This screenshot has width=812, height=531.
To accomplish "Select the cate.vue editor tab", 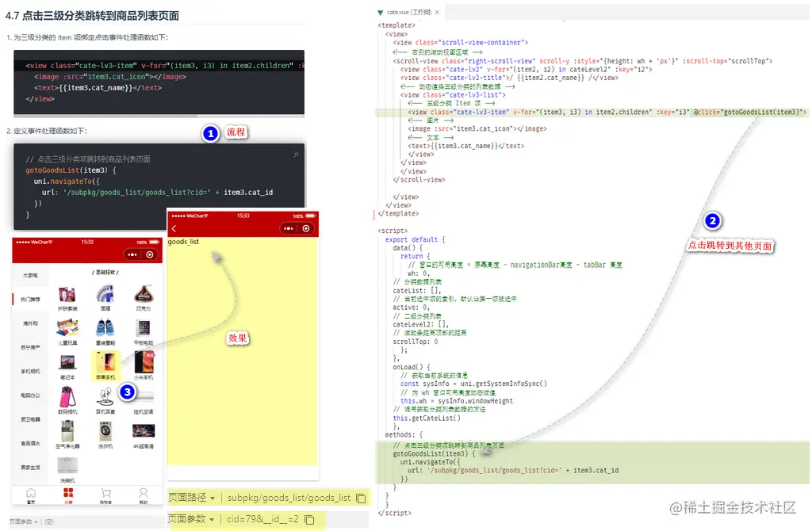I will 408,12.
